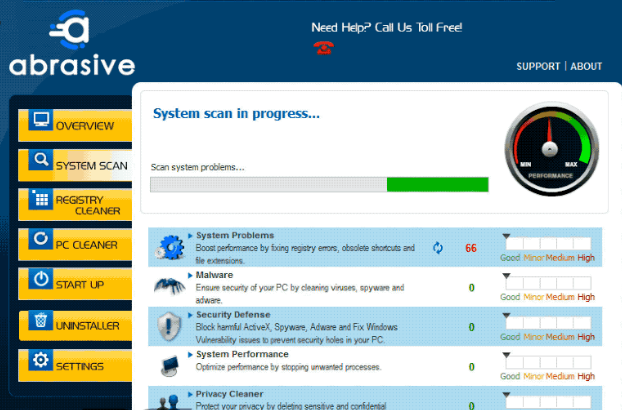Screen dimensions: 622x410
Task: Expand the Malware row arrow
Action: point(190,275)
